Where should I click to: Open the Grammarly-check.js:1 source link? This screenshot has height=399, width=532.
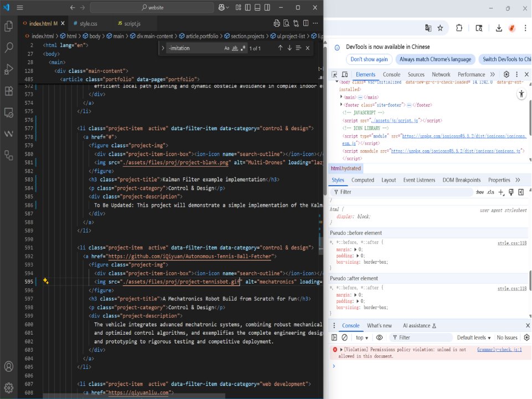coord(499,350)
